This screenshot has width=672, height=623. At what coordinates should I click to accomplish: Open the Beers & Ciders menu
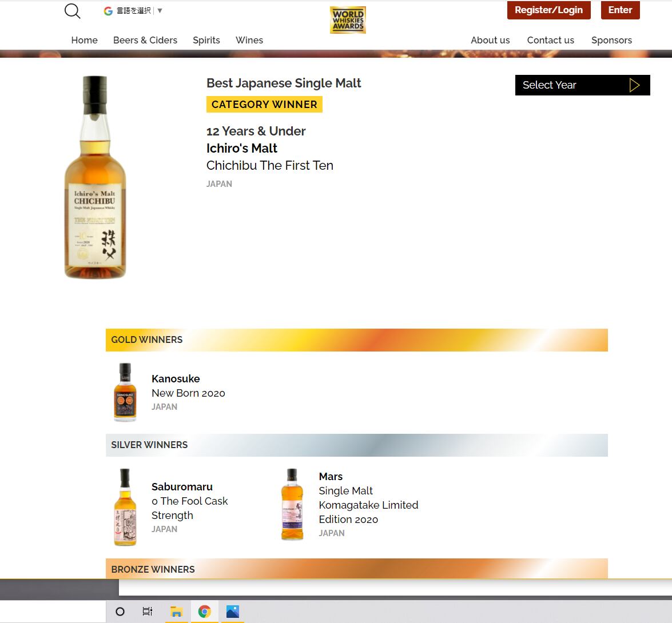pyautogui.click(x=145, y=40)
